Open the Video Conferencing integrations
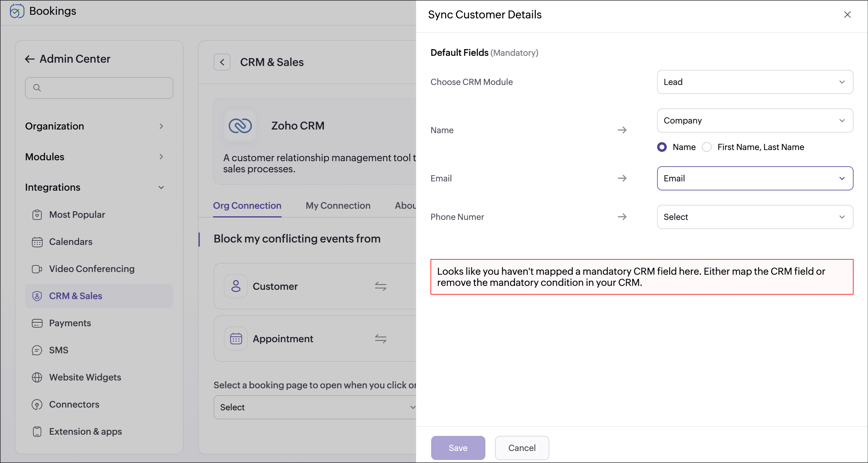This screenshot has width=868, height=463. coord(92,269)
